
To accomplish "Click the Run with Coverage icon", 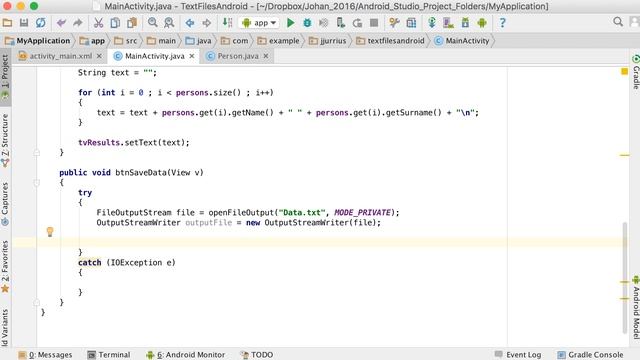I will [x=324, y=23].
